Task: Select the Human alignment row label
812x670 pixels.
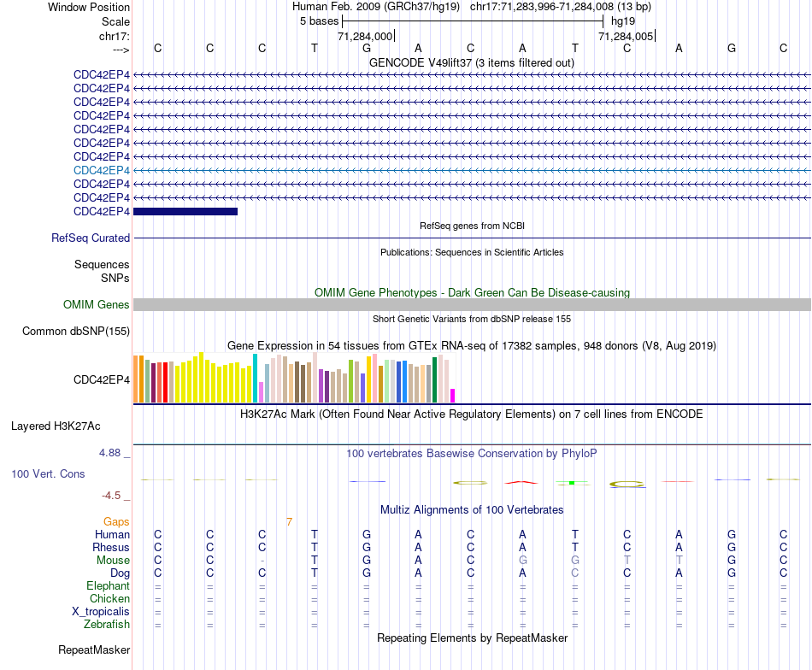Action: tap(112, 534)
